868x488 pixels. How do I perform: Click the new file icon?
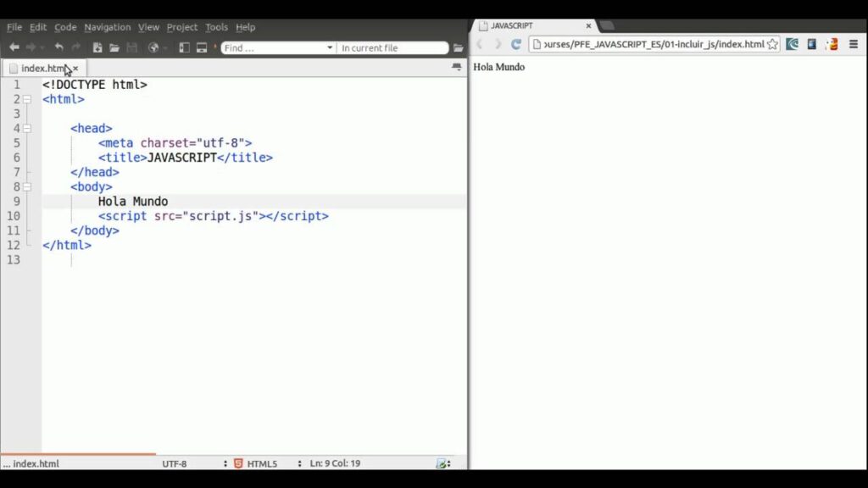coord(97,47)
